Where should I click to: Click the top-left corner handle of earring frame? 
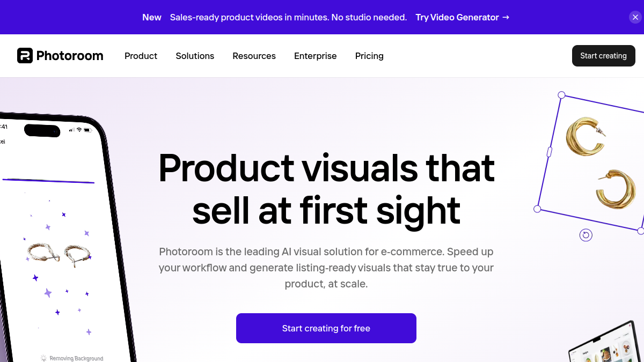561,95
